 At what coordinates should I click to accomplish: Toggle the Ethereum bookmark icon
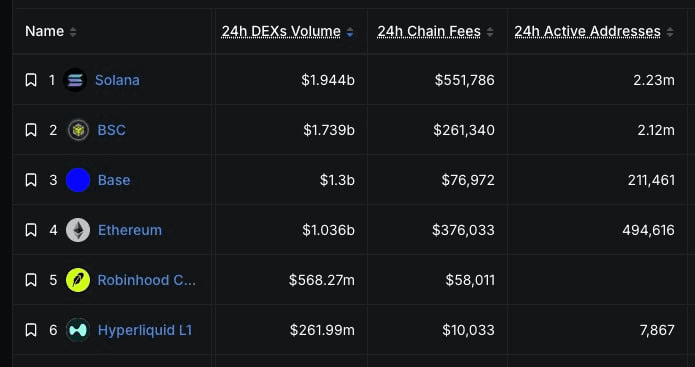point(31,230)
